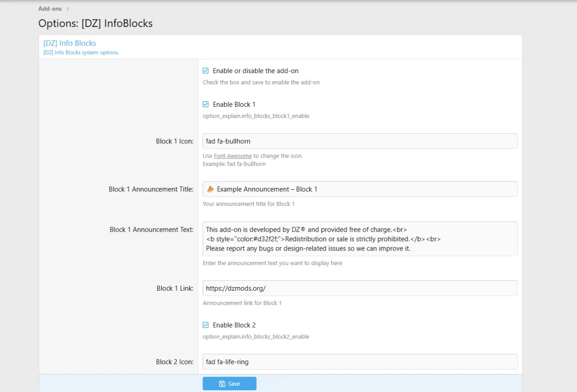The height and width of the screenshot is (392, 577).
Task: Focus the Block 2 Icon input field
Action: click(x=360, y=361)
